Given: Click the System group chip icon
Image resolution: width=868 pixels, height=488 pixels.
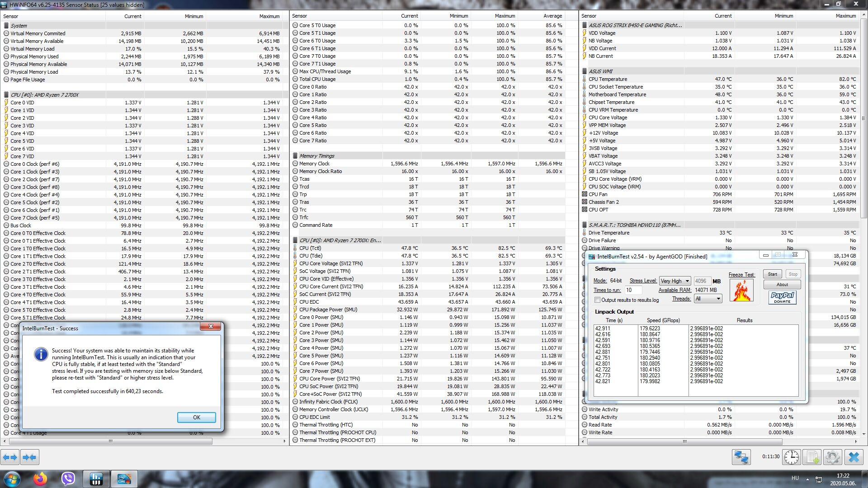Looking at the screenshot, I should pyautogui.click(x=6, y=26).
